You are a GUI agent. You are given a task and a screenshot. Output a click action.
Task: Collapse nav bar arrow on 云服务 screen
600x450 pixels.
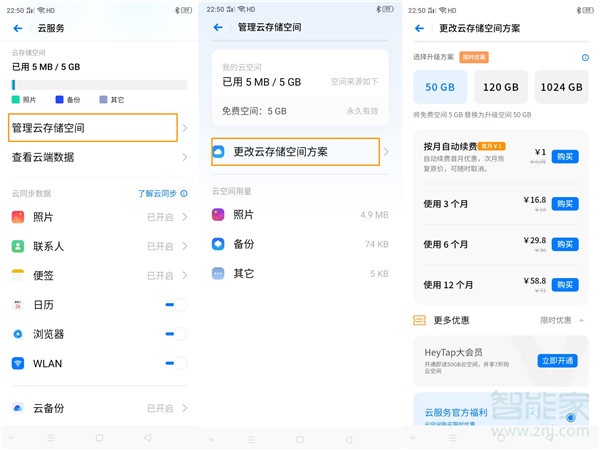pos(11,437)
